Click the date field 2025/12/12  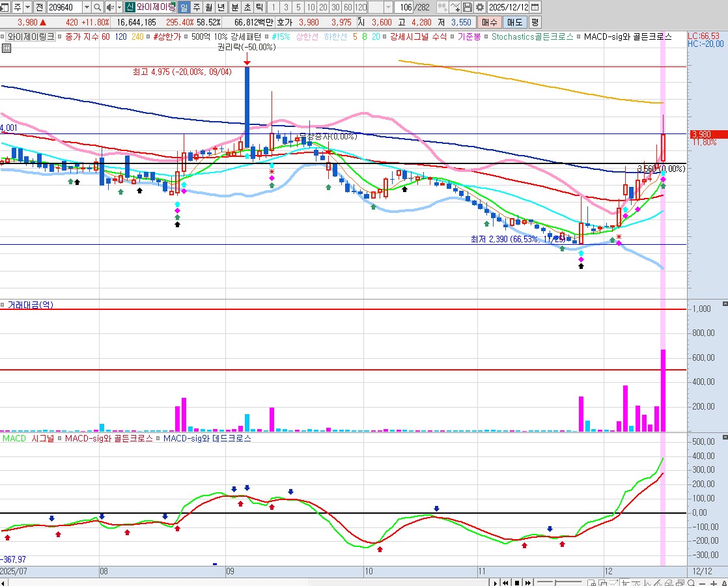point(509,7)
